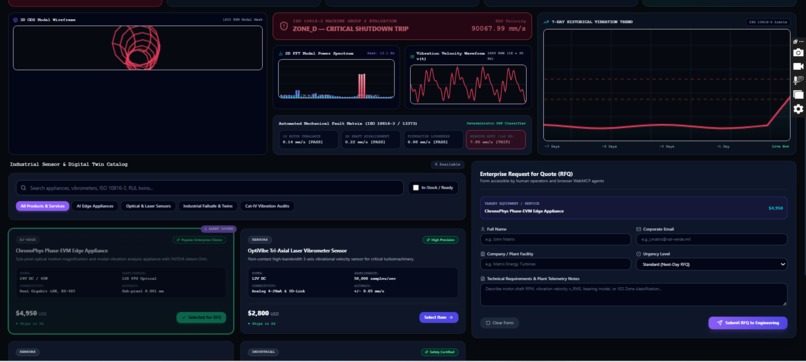Click ChronoPhys Phase-EVM Edge Appliance card title
The image size is (806, 362).
click(x=62, y=251)
